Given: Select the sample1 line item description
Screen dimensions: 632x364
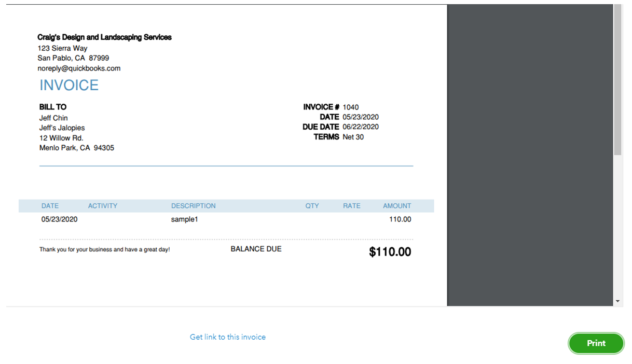Looking at the screenshot, I should click(184, 219).
